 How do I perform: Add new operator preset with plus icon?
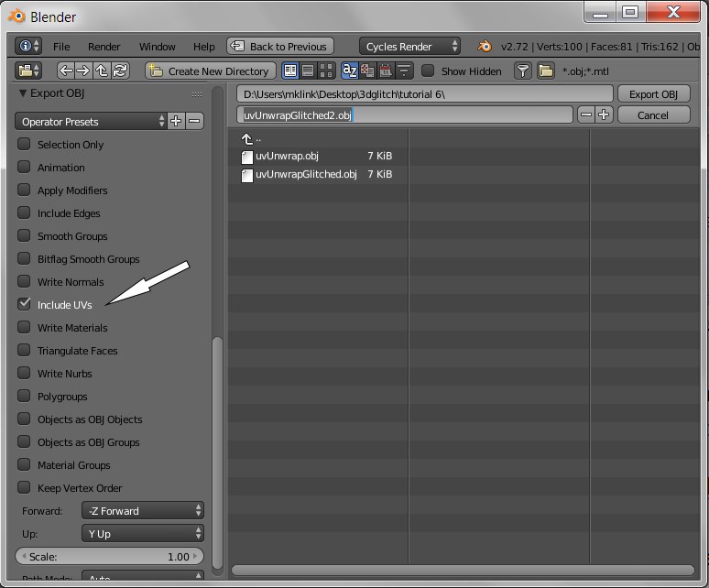[176, 121]
